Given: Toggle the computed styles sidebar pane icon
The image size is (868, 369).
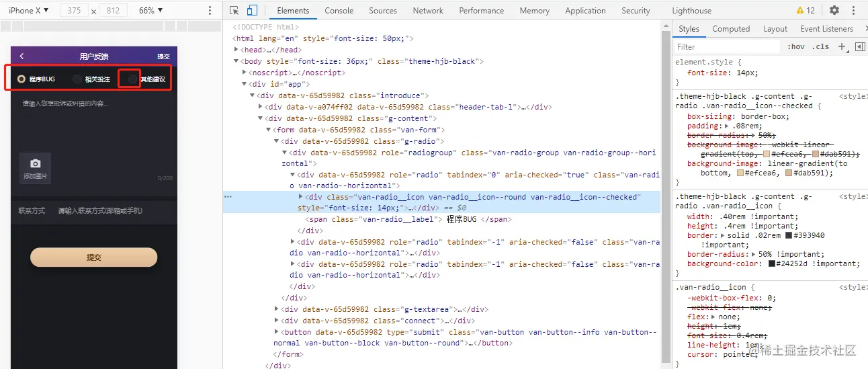Looking at the screenshot, I should (859, 46).
